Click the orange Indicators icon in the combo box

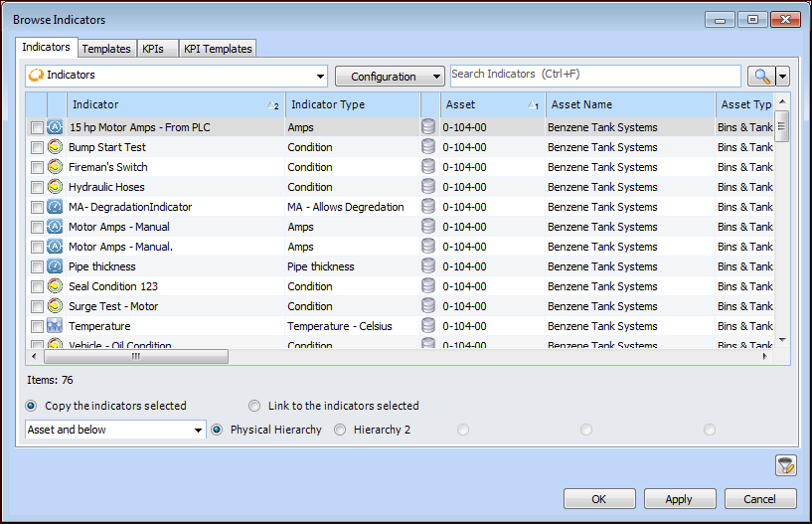pyautogui.click(x=36, y=76)
